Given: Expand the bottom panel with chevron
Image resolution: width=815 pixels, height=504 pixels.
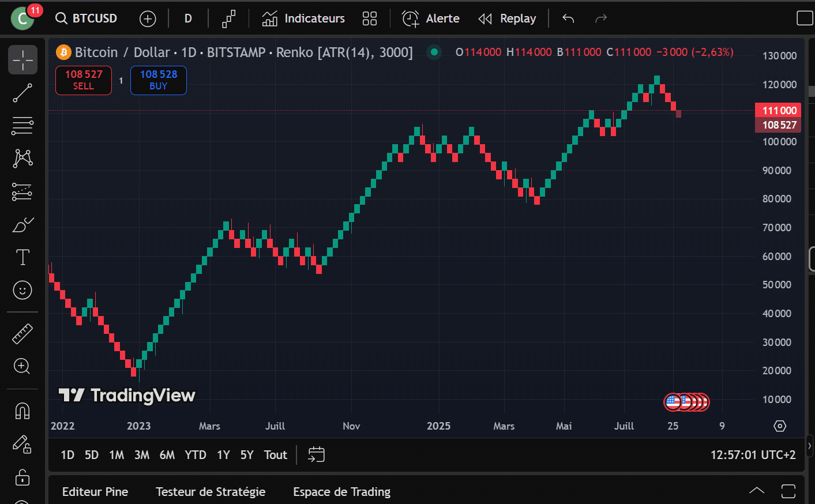Looking at the screenshot, I should [x=757, y=491].
